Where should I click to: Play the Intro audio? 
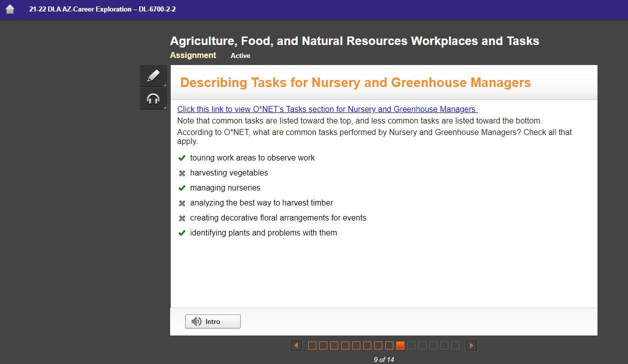213,321
